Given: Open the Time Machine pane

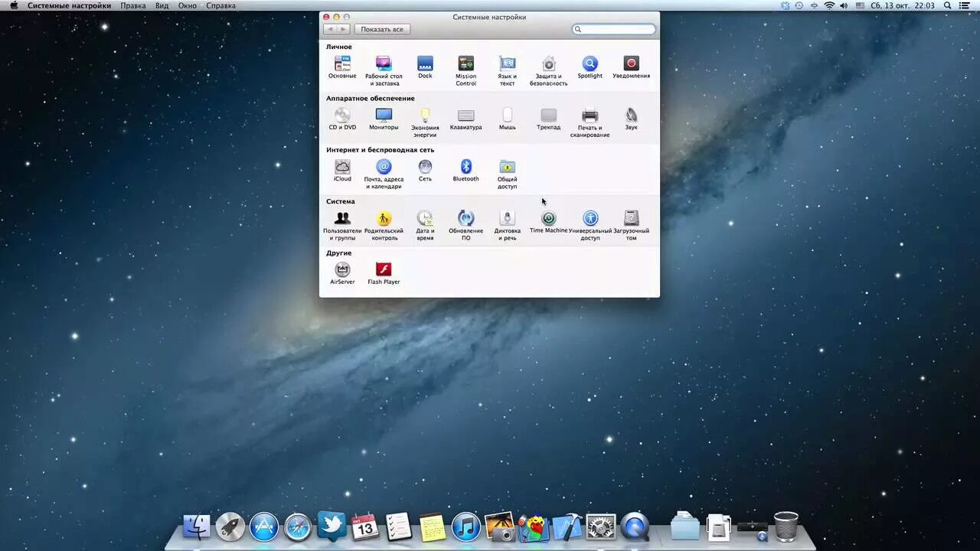Looking at the screenshot, I should pyautogui.click(x=548, y=222).
